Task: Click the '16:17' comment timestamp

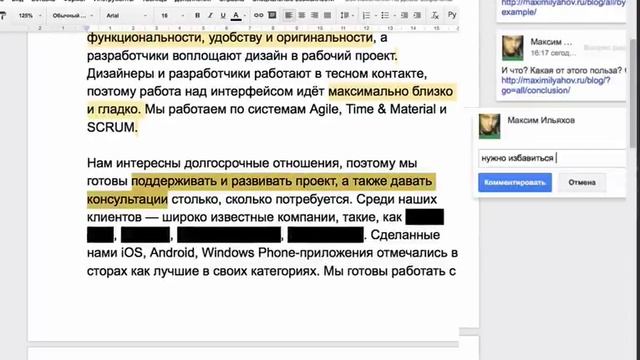Action: 553,53
